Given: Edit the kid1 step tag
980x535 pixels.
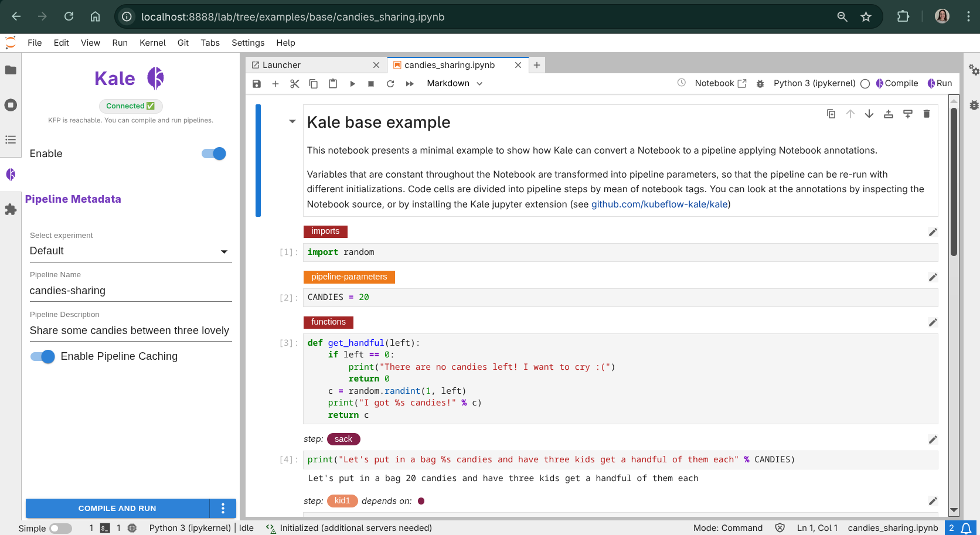Looking at the screenshot, I should [933, 501].
